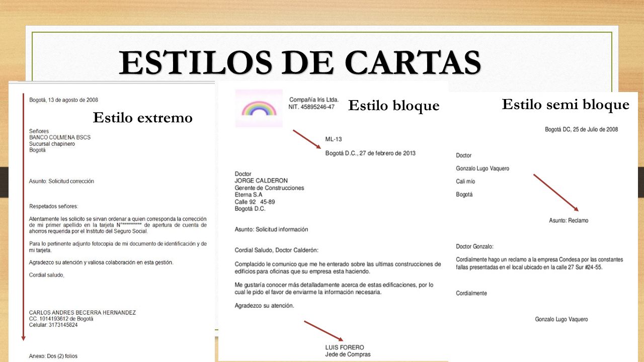Click the 'Eterna S.A' company line
The height and width of the screenshot is (362, 644).
pos(249,195)
